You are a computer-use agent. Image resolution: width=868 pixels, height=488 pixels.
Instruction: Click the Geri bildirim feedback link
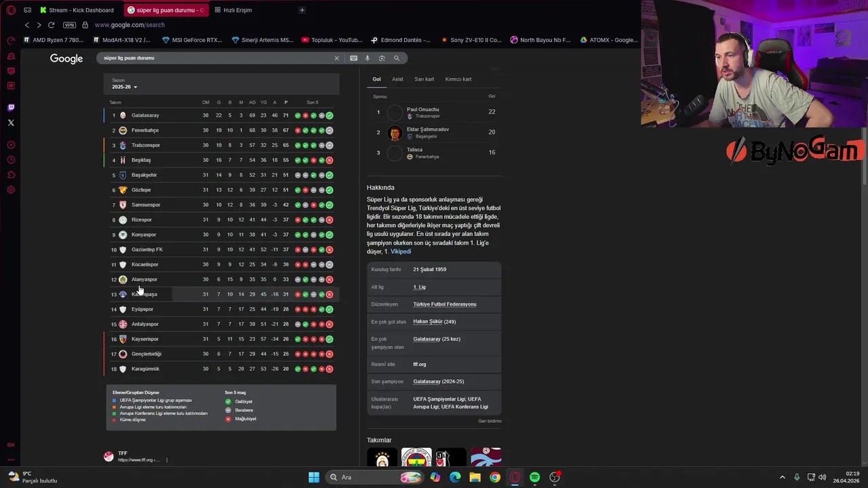click(490, 421)
